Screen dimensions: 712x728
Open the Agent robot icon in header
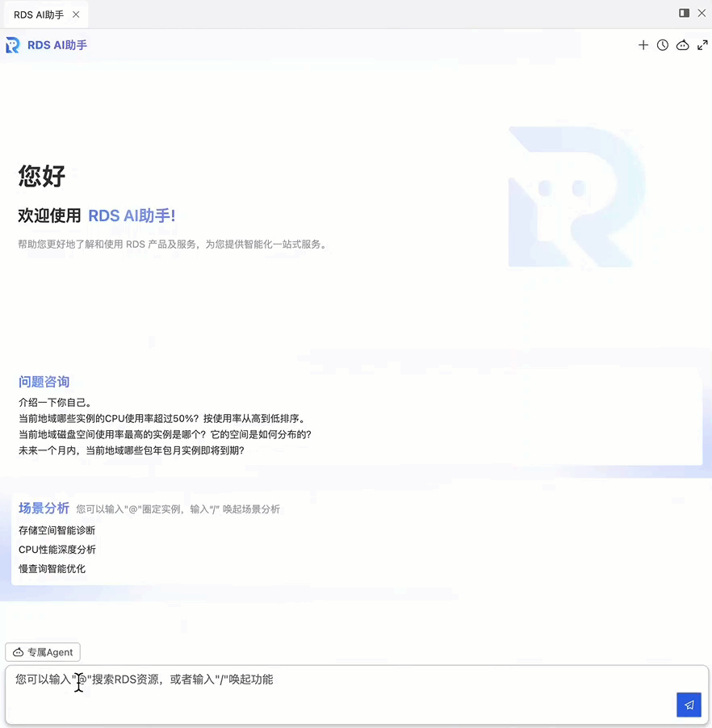coord(682,45)
